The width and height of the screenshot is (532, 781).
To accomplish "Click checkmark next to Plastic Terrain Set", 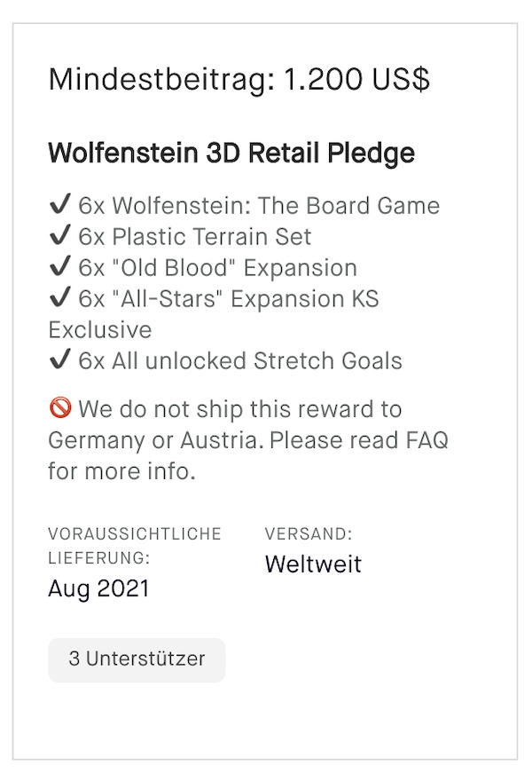I will click(x=60, y=235).
